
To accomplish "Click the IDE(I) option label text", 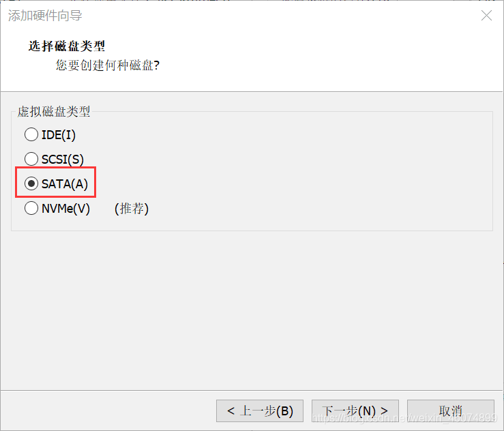I will [59, 134].
